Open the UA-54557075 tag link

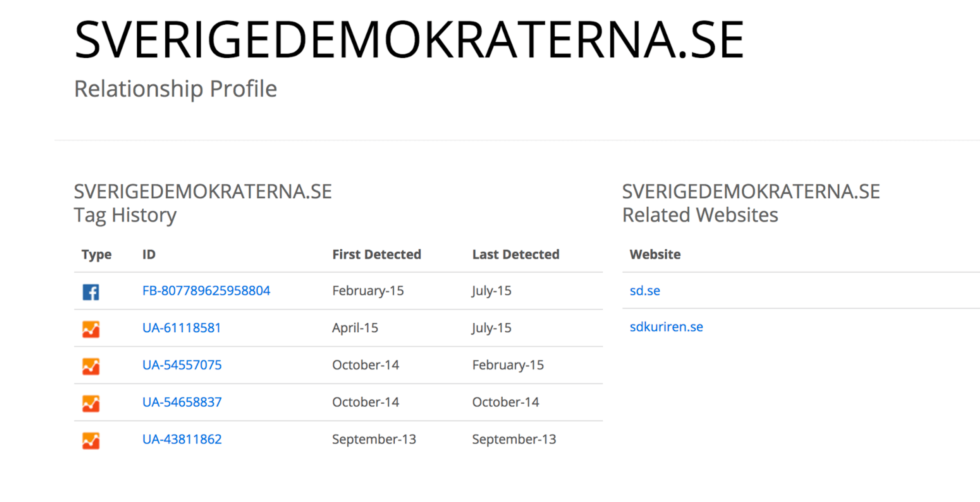[x=182, y=365]
